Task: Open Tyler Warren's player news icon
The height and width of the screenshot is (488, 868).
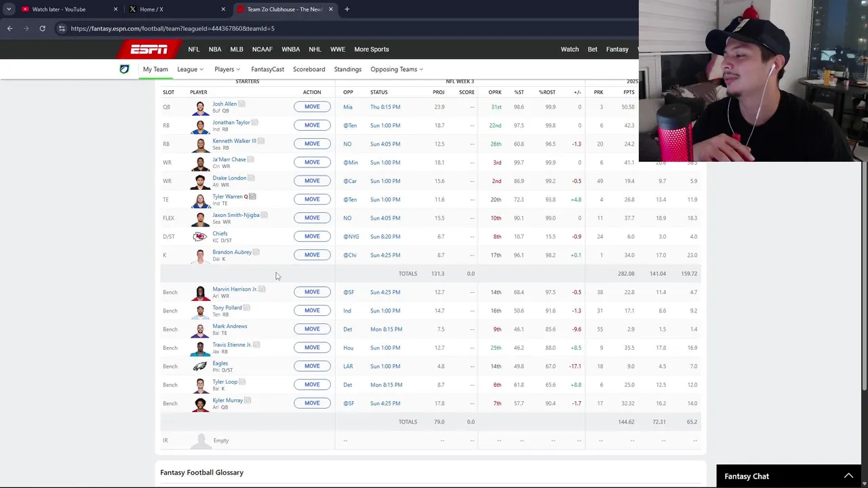Action: (x=252, y=197)
